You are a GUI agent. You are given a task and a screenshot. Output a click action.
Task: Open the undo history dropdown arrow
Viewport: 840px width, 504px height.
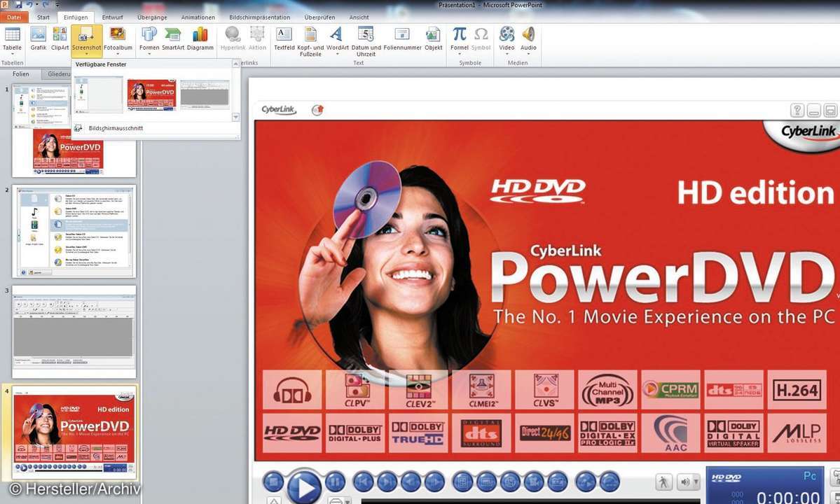[x=36, y=5]
